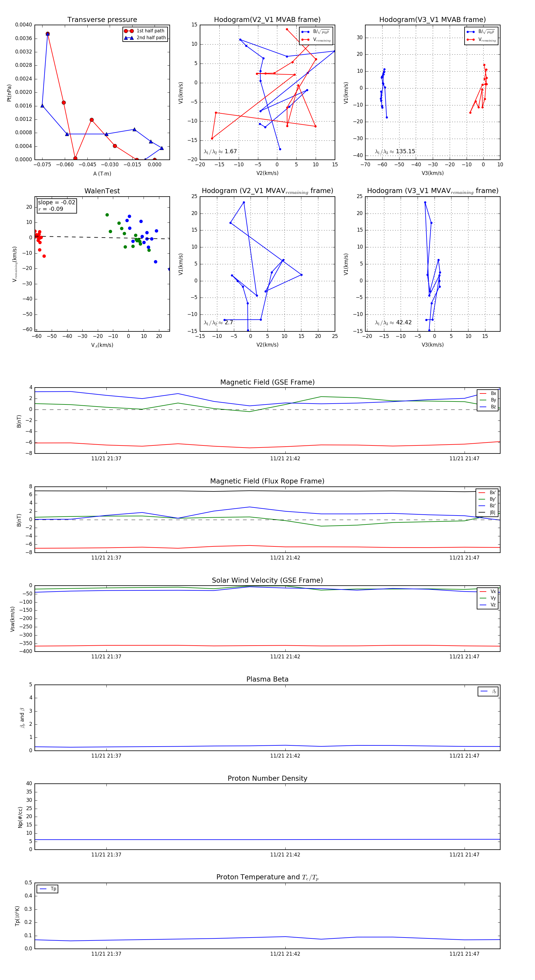Click 'Solar Wind Velocity (GSE Frame)' title
Screen dimensions: 535x980
coord(267,580)
